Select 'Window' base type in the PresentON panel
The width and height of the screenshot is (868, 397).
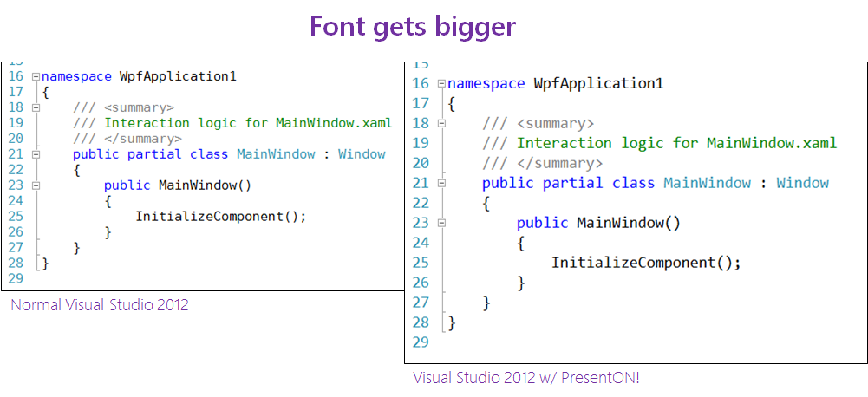(x=803, y=183)
